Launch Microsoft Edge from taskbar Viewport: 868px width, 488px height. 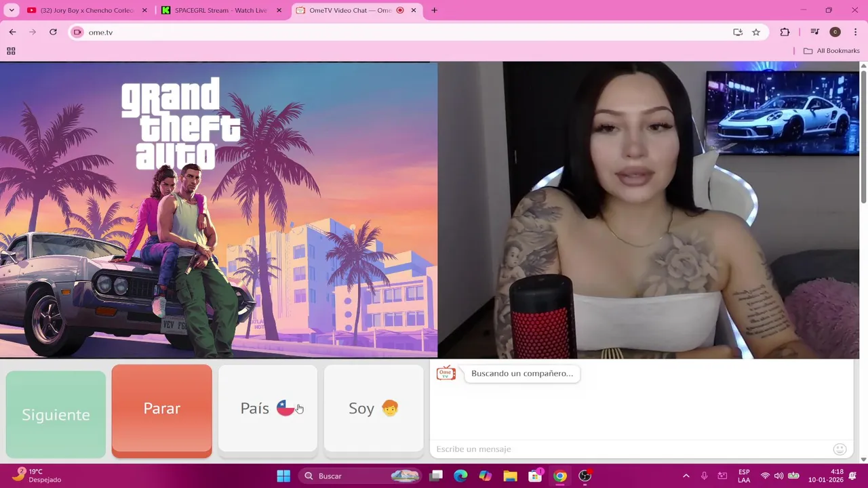460,476
